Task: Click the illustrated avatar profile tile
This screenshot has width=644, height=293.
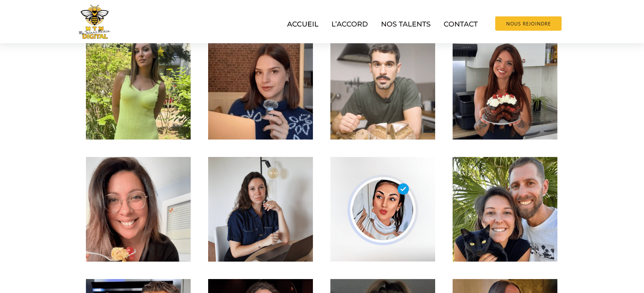Action: coord(383,209)
